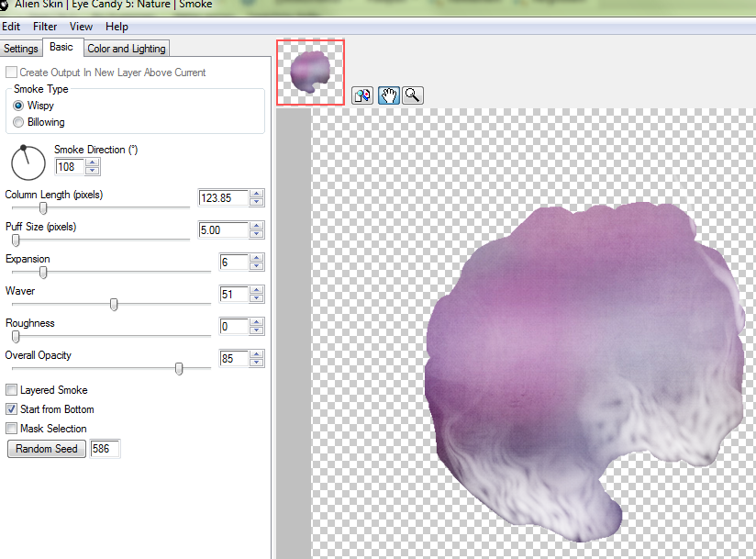Click the Waver slider handle
Image resolution: width=756 pixels, height=559 pixels.
pos(114,305)
